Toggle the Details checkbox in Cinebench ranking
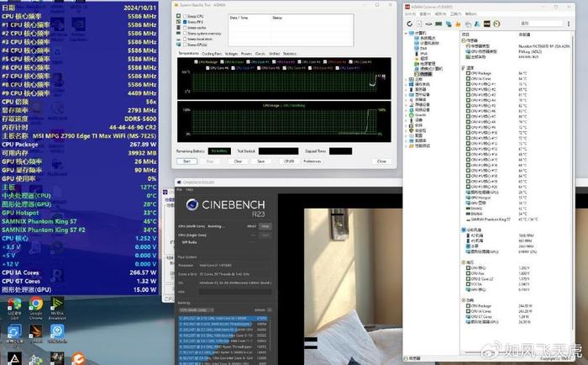Screen dimensions: 588x365 (270, 309)
